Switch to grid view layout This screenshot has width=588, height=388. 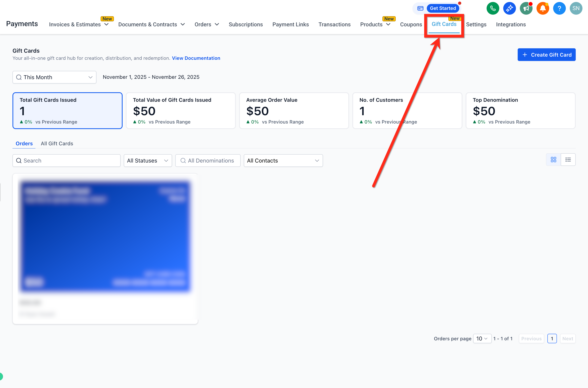(553, 160)
